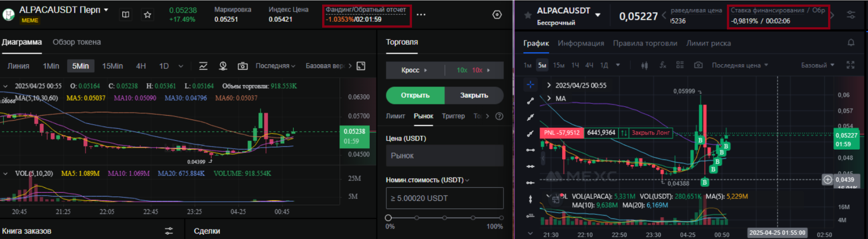Viewport: 868px width, 239px height.
Task: Expand the right chart to fullscreen
Action: pos(850,65)
